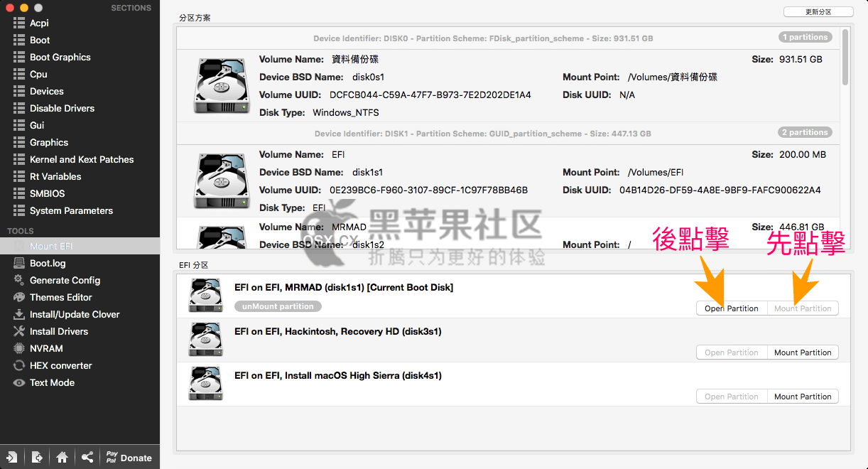Click UUID '0E239BC6-F960-3107-89CF-1C97F78BB46B'
Image resolution: width=868 pixels, height=469 pixels.
(429, 190)
